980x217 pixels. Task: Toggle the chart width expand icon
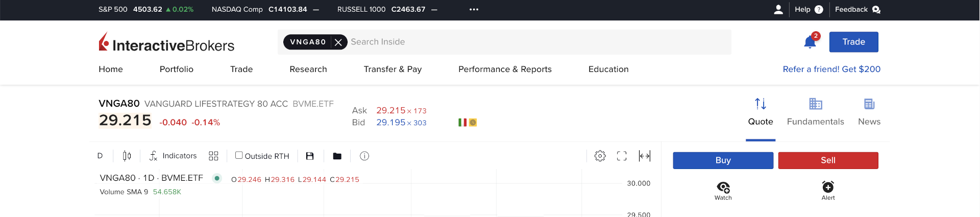[645, 156]
